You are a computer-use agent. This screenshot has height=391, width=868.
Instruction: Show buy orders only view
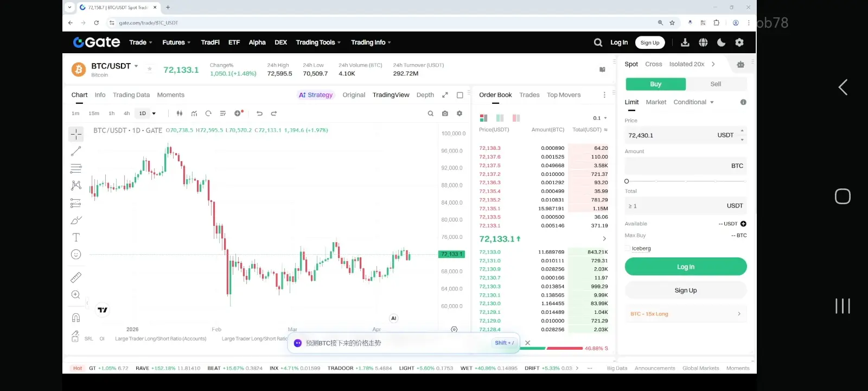[500, 118]
